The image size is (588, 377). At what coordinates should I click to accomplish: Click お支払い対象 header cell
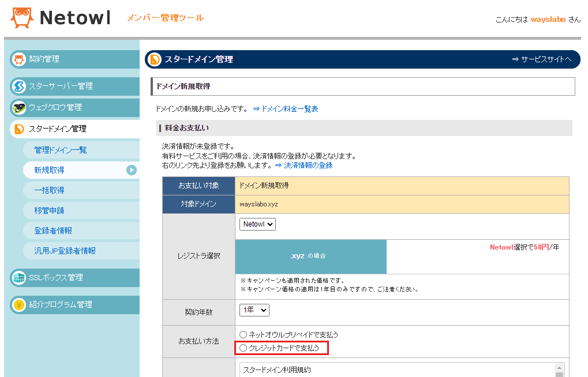pos(199,186)
